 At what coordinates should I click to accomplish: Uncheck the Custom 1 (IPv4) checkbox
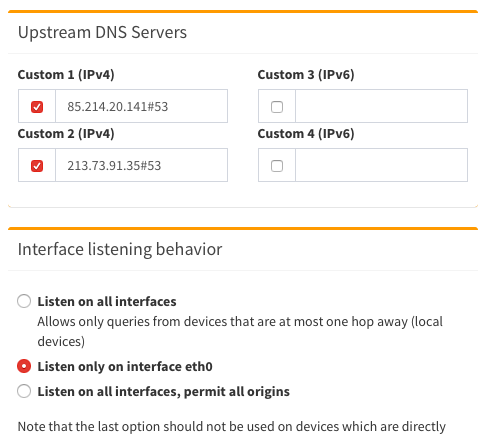pos(37,107)
